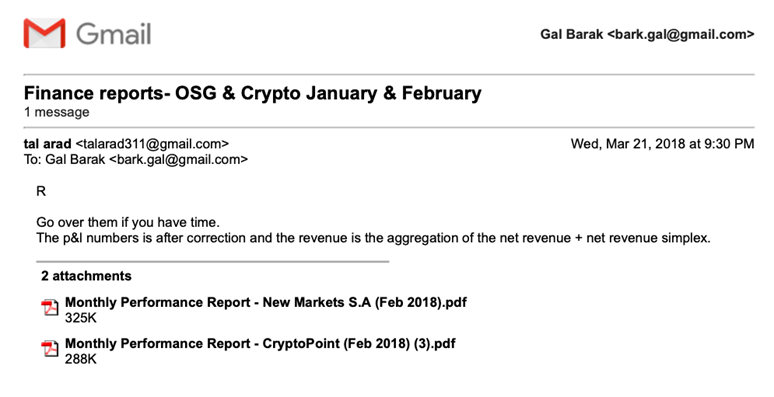Click the date Wed, Mar 21, 2018 timestamp
Viewport: 774px width, 397px height.
click(x=662, y=144)
